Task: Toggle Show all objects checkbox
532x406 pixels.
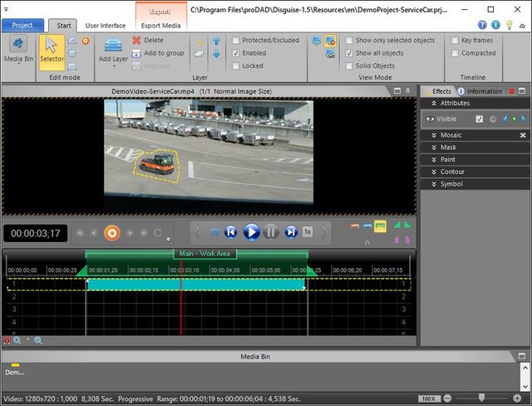Action: point(349,53)
